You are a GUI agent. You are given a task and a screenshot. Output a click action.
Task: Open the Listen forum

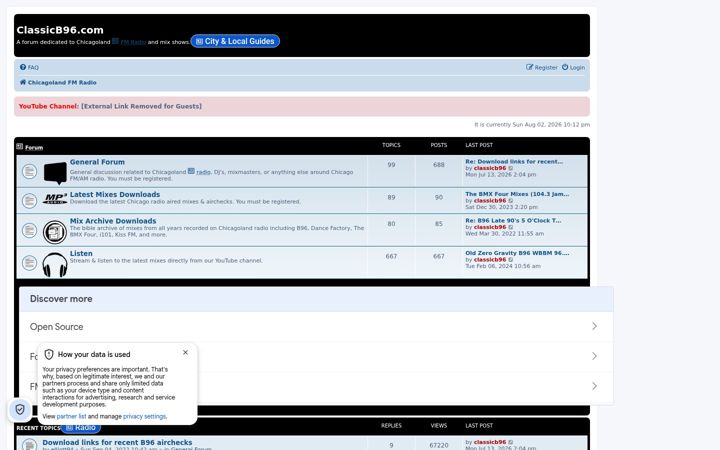click(81, 253)
